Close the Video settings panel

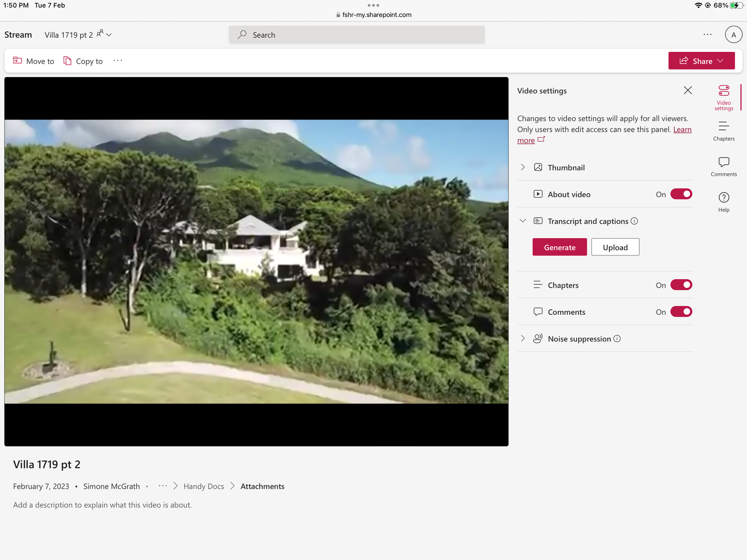click(688, 90)
